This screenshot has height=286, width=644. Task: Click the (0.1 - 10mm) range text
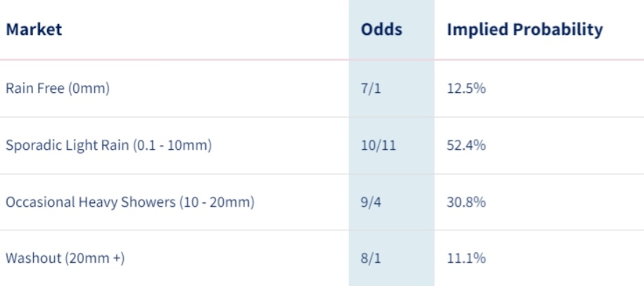[172, 145]
